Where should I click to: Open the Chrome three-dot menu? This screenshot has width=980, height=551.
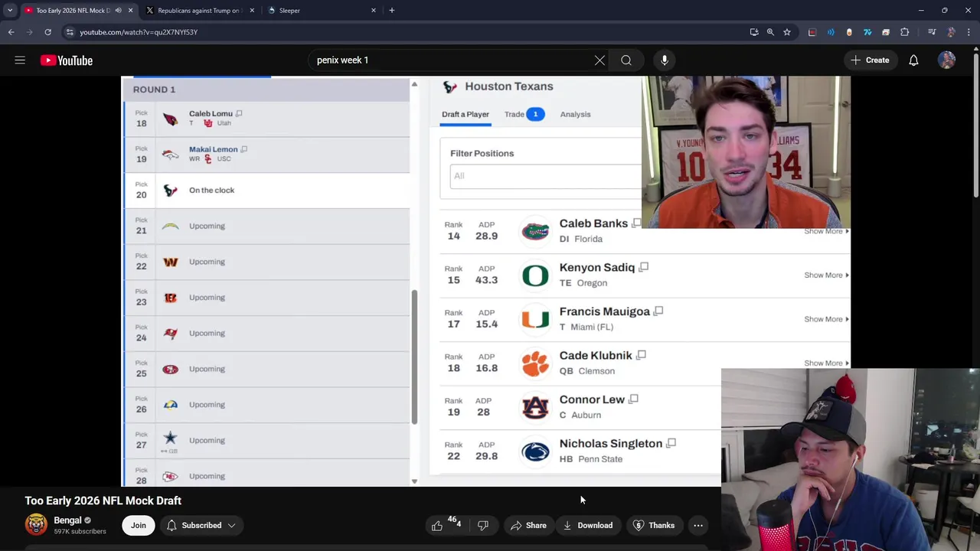click(x=969, y=32)
